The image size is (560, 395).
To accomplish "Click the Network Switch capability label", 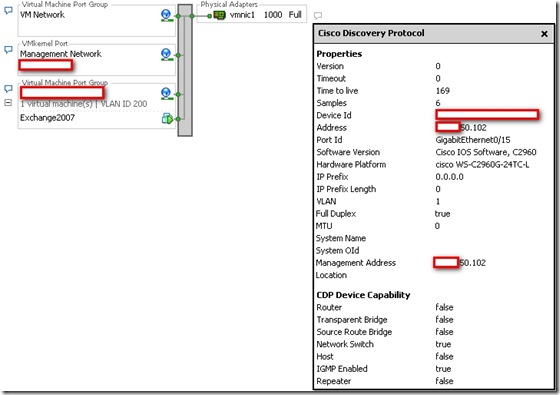I will (345, 344).
